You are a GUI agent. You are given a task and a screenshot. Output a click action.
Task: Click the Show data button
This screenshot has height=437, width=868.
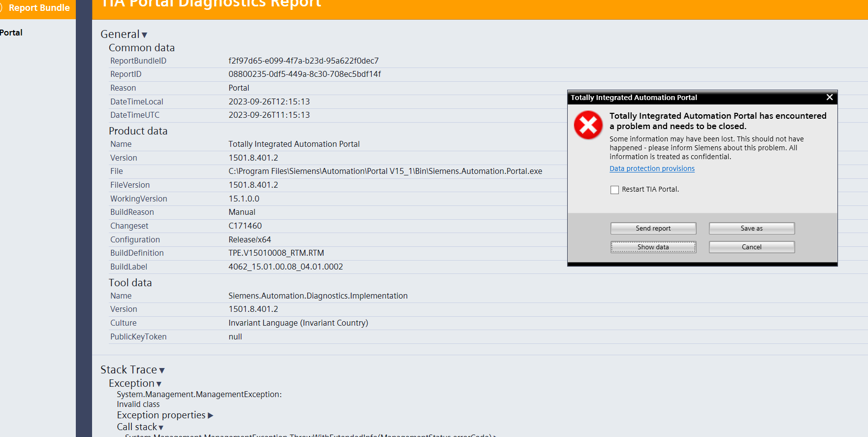tap(653, 247)
